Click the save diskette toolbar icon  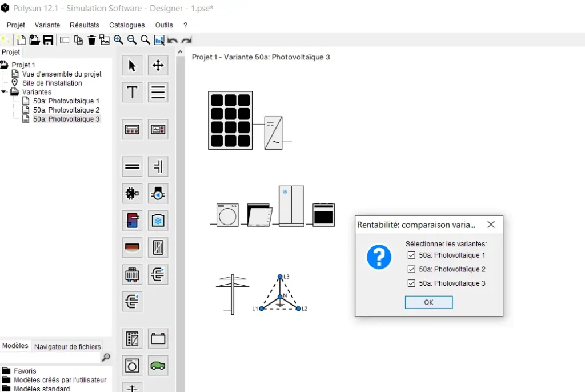point(48,40)
